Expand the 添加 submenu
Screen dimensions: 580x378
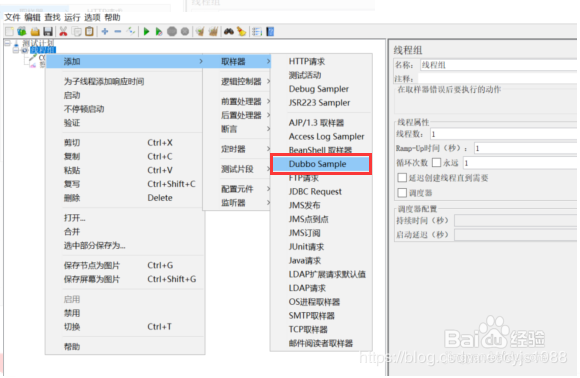click(125, 61)
